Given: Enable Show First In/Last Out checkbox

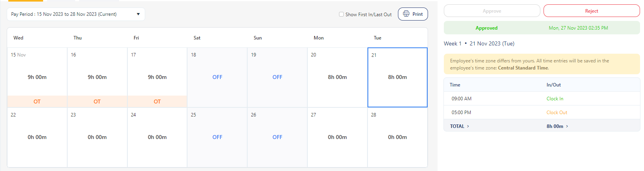Looking at the screenshot, I should [x=341, y=14].
